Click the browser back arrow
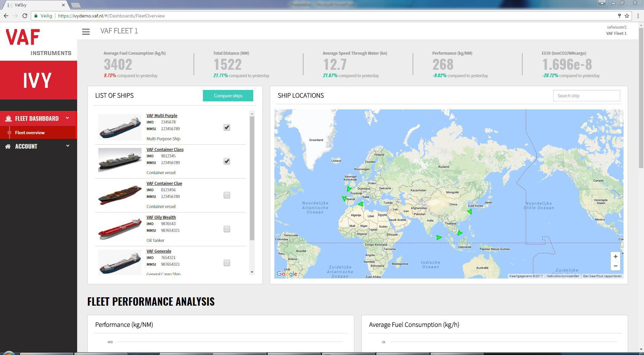 coord(6,16)
